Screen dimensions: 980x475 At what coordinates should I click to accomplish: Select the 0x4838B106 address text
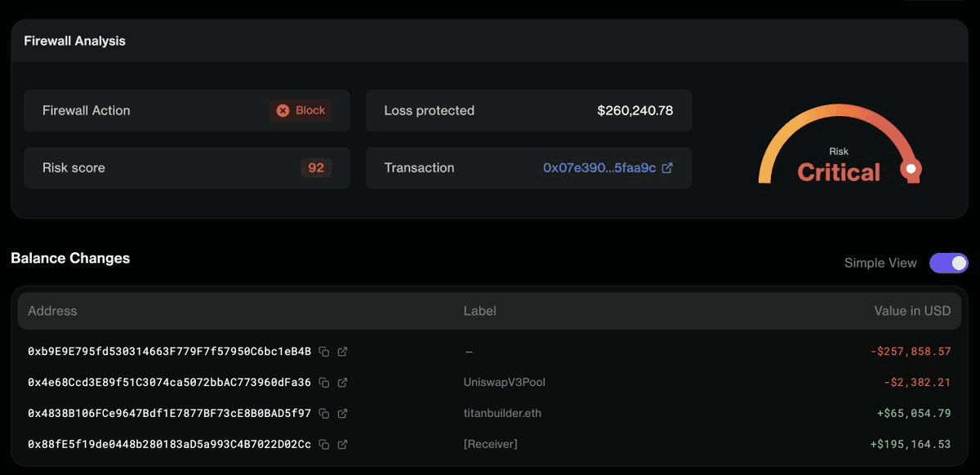pos(169,414)
